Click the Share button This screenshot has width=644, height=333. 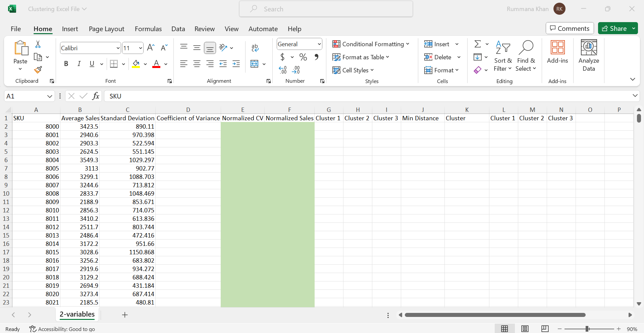[x=617, y=28]
